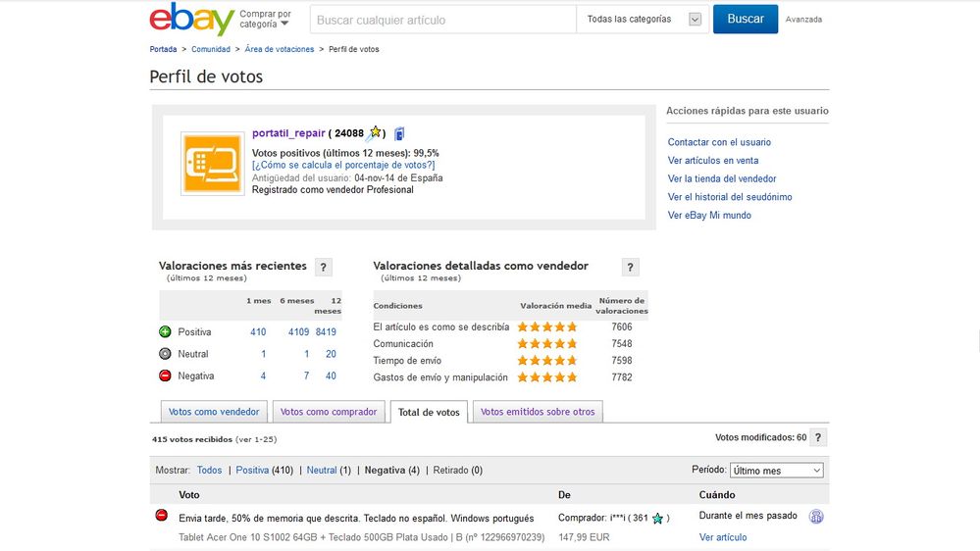Click the red Negativa minus icon
This screenshot has height=551, width=980.
tap(165, 376)
